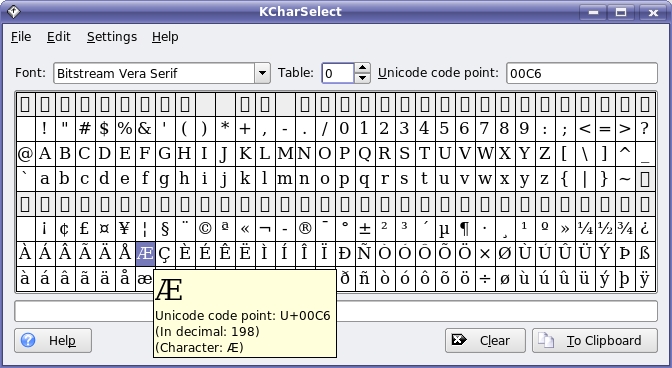Click the yen ¥ symbol cell

(125, 228)
